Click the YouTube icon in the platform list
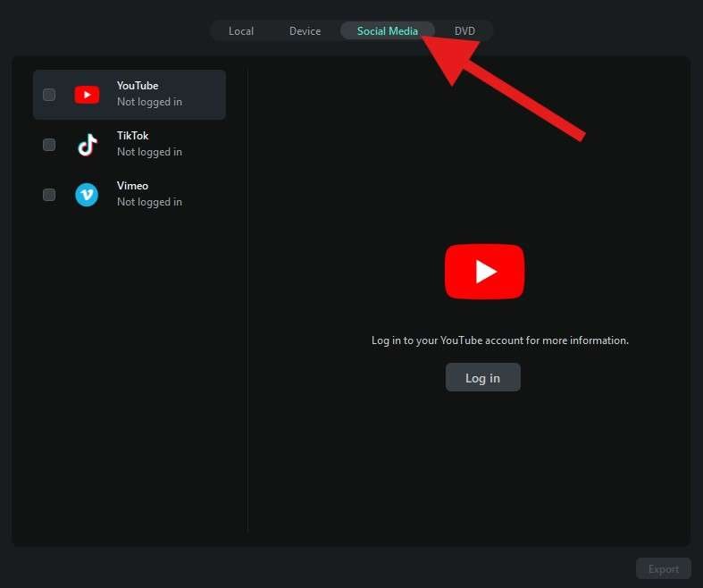The width and height of the screenshot is (703, 588). tap(87, 95)
